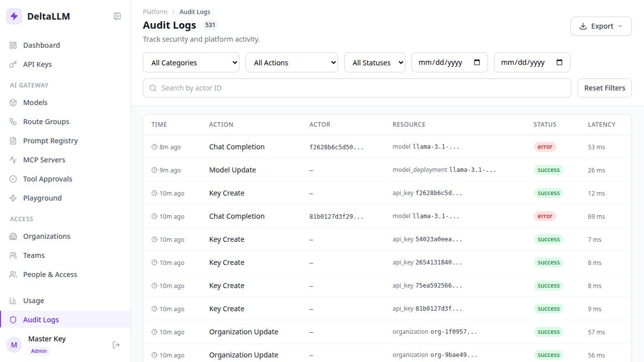Click the LATENCY column header
This screenshot has height=362, width=644.
[x=602, y=125]
